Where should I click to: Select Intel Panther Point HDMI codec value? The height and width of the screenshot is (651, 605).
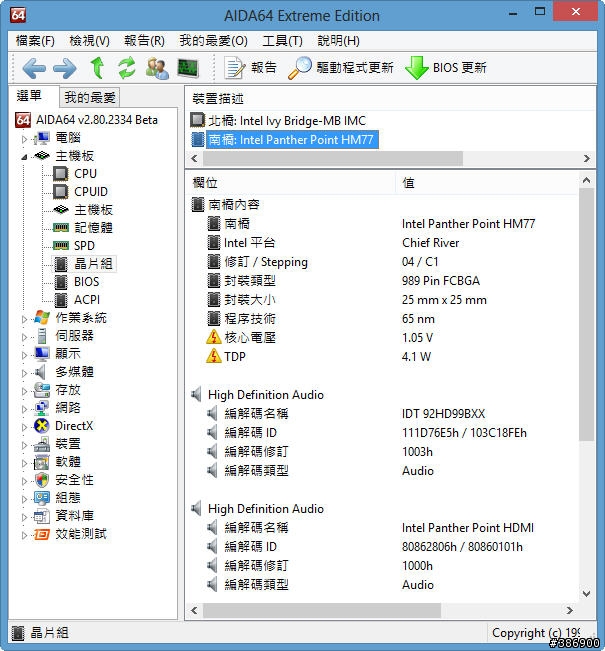coord(468,528)
